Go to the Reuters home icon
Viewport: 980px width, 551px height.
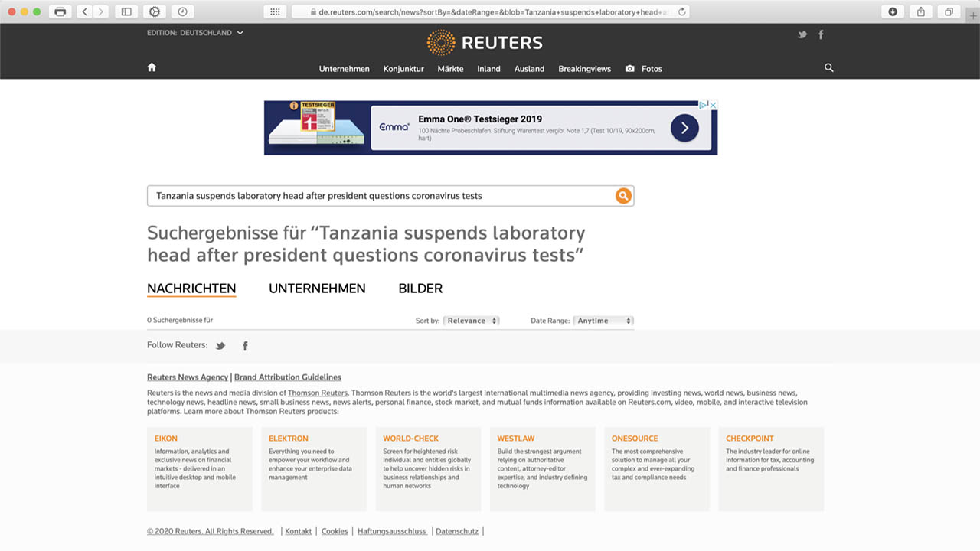click(152, 67)
